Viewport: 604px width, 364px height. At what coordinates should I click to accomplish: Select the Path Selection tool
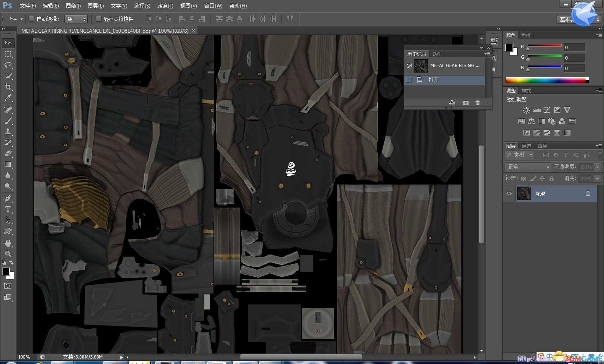click(8, 220)
